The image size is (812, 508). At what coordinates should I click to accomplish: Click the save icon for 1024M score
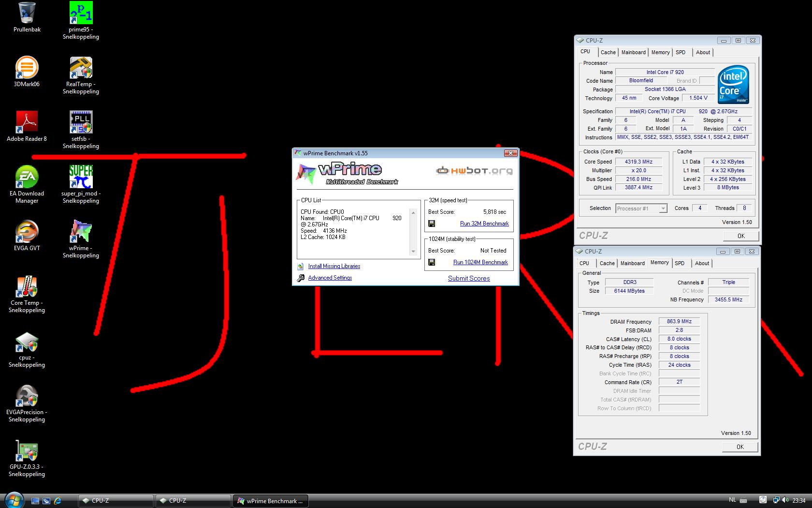click(x=432, y=262)
